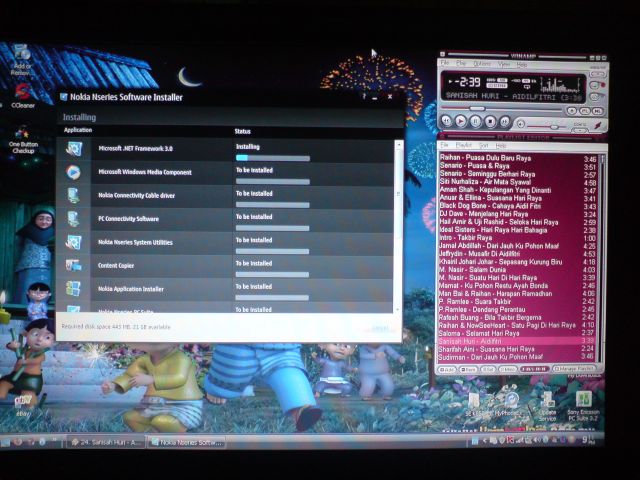Open the Help menu in Winamp main window
The width and height of the screenshot is (640, 480).
pyautogui.click(x=522, y=65)
